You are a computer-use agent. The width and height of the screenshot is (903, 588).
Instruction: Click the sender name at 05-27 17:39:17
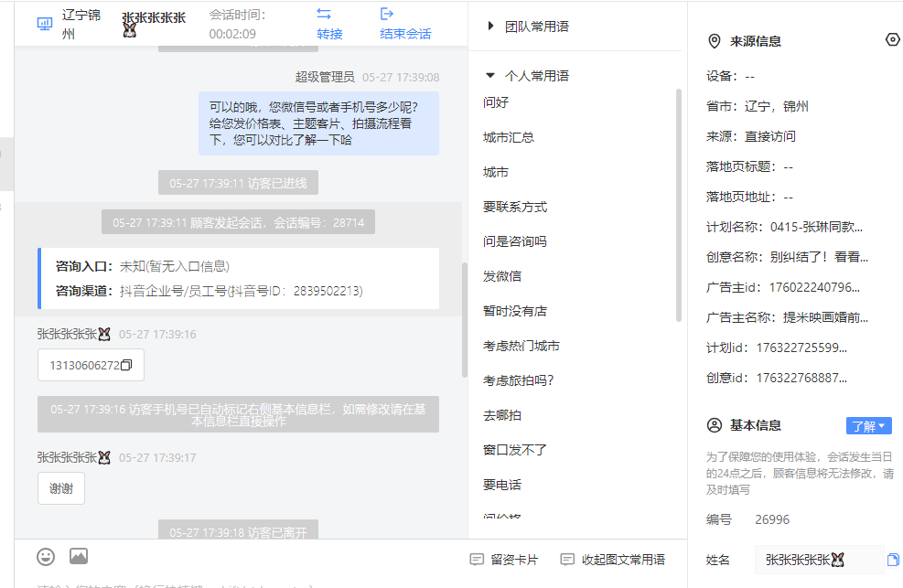coord(74,457)
